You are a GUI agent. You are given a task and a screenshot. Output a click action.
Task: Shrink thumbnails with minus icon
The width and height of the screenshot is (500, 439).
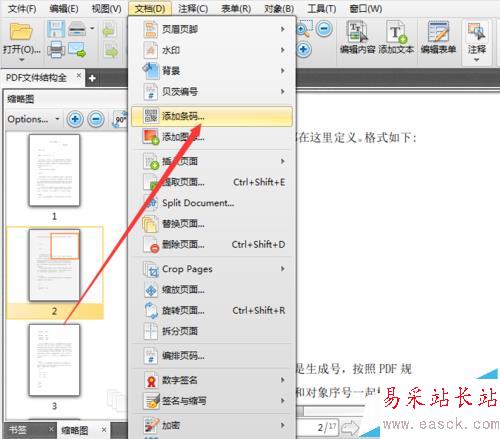[96, 119]
